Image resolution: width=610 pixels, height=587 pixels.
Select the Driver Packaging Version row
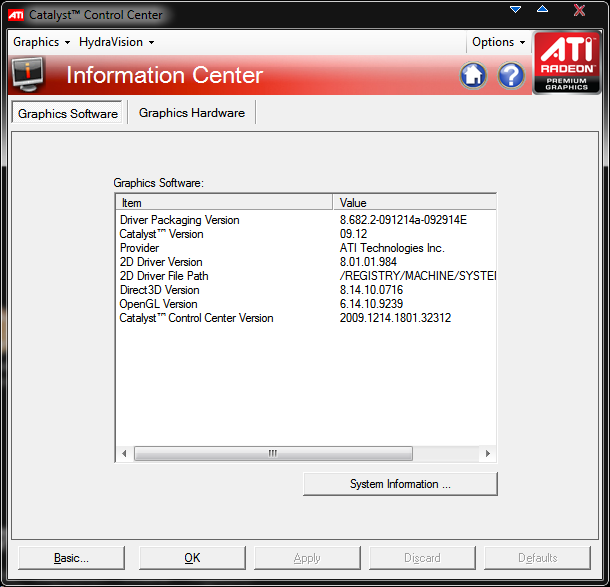coord(306,220)
